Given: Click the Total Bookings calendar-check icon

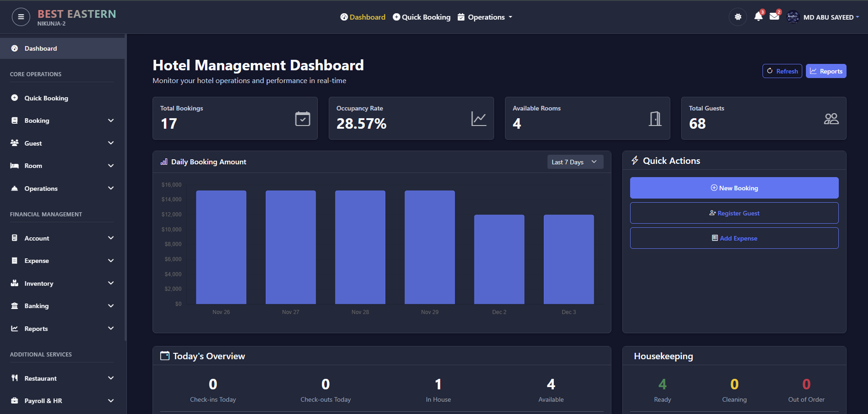Looking at the screenshot, I should (302, 118).
